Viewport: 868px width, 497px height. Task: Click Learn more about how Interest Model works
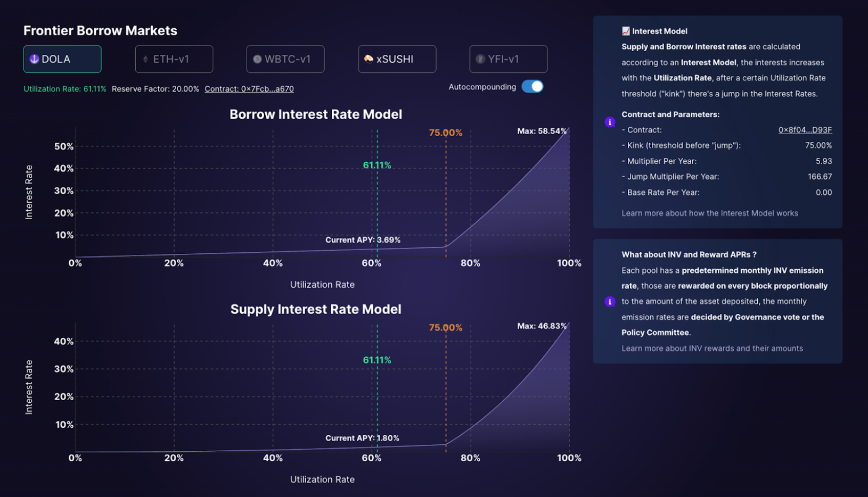pos(709,213)
